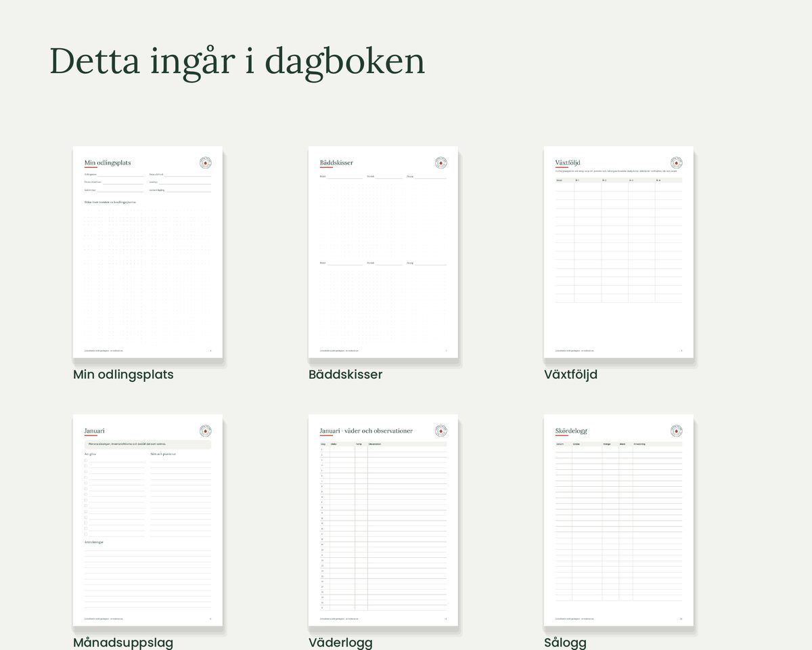Click the 'Månadsuppslag' caption

coord(123,643)
